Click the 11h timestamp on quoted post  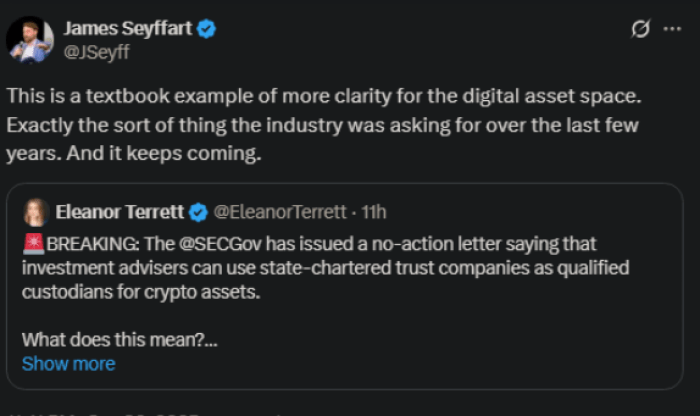(x=375, y=212)
